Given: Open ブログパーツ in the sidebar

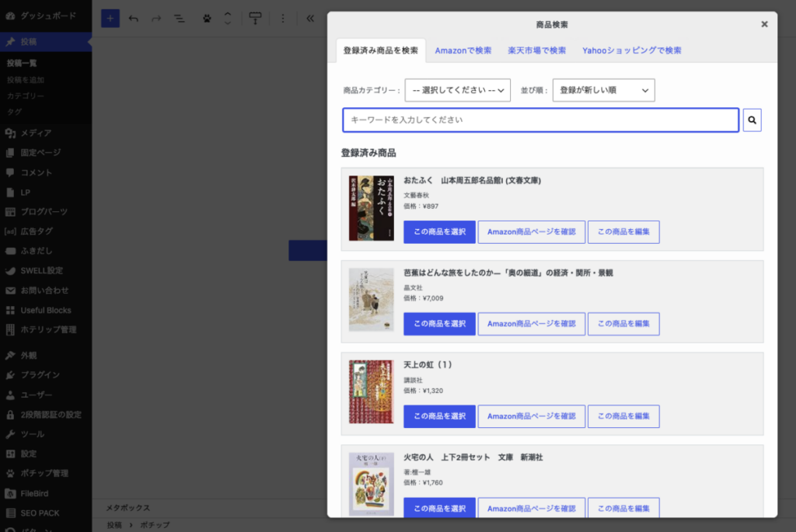Looking at the screenshot, I should [46, 211].
